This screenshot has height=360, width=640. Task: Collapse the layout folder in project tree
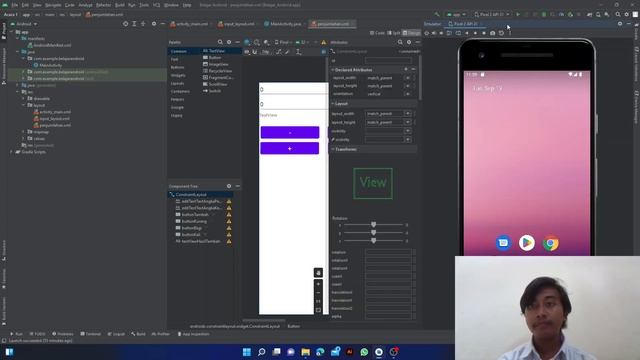[24, 105]
